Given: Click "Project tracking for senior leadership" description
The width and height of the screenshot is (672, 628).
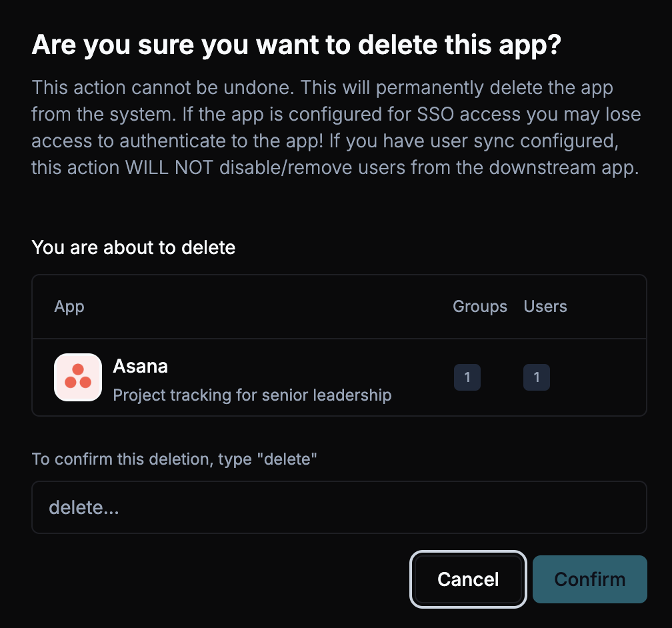Looking at the screenshot, I should (252, 395).
